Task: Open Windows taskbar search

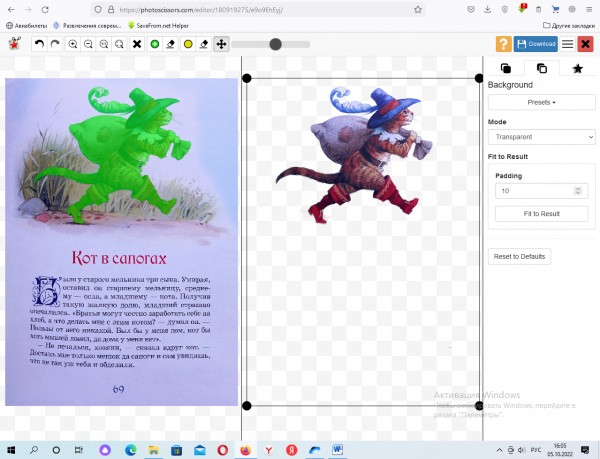Action: point(34,450)
